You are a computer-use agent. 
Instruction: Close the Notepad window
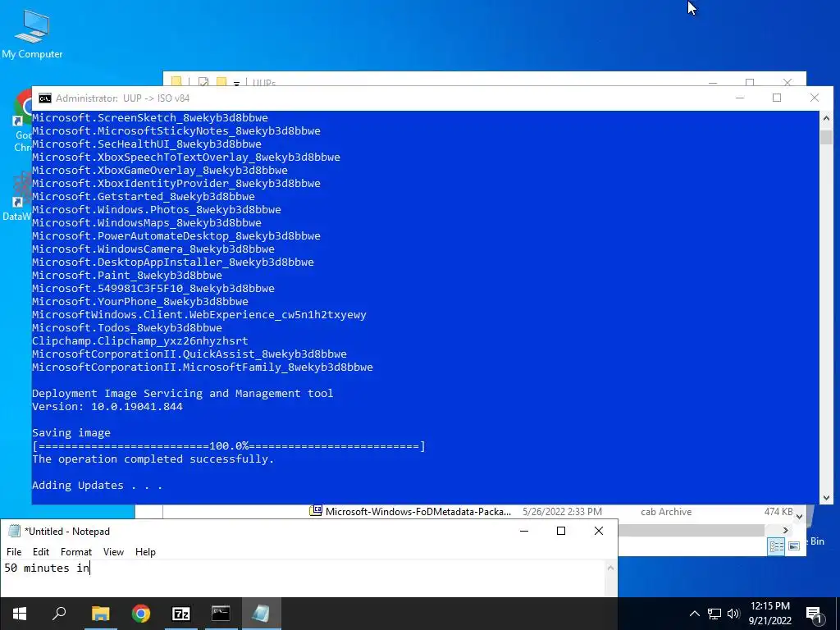[599, 531]
